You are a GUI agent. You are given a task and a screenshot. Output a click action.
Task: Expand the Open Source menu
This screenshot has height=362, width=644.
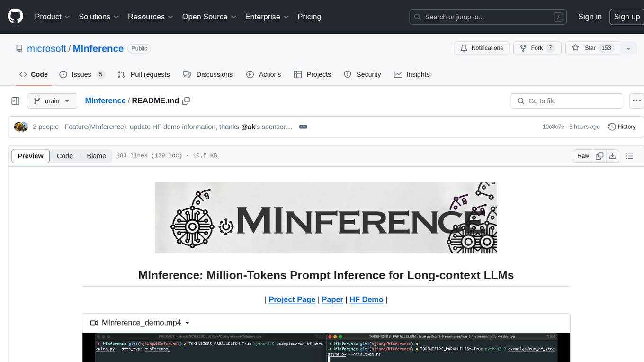(x=209, y=17)
